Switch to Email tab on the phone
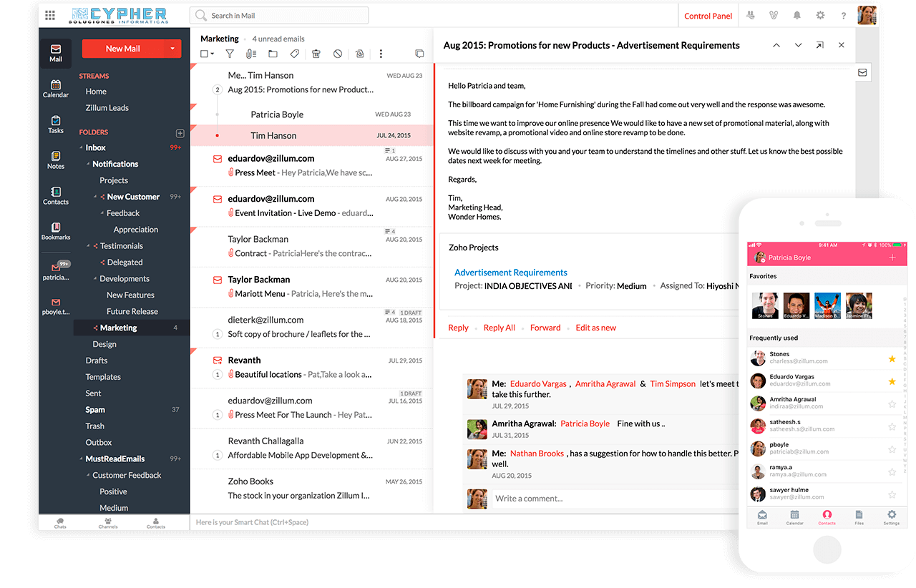Screen dimensions: 916x588 click(x=763, y=517)
